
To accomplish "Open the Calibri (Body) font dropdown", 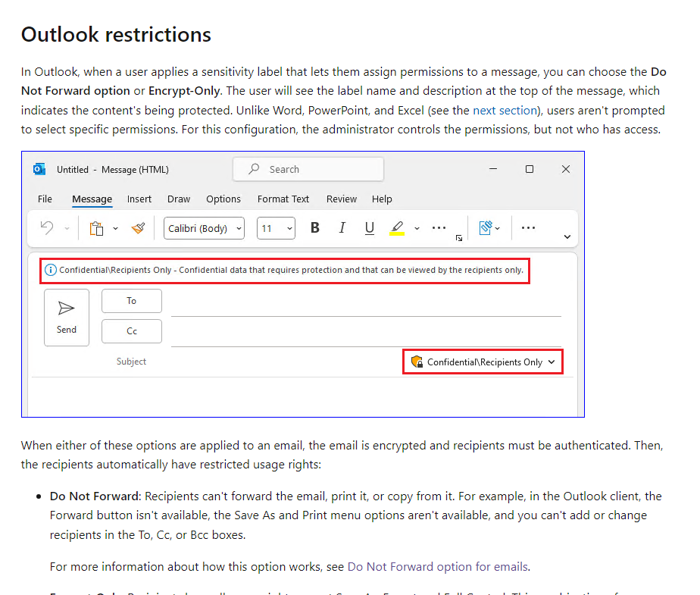I will click(204, 228).
